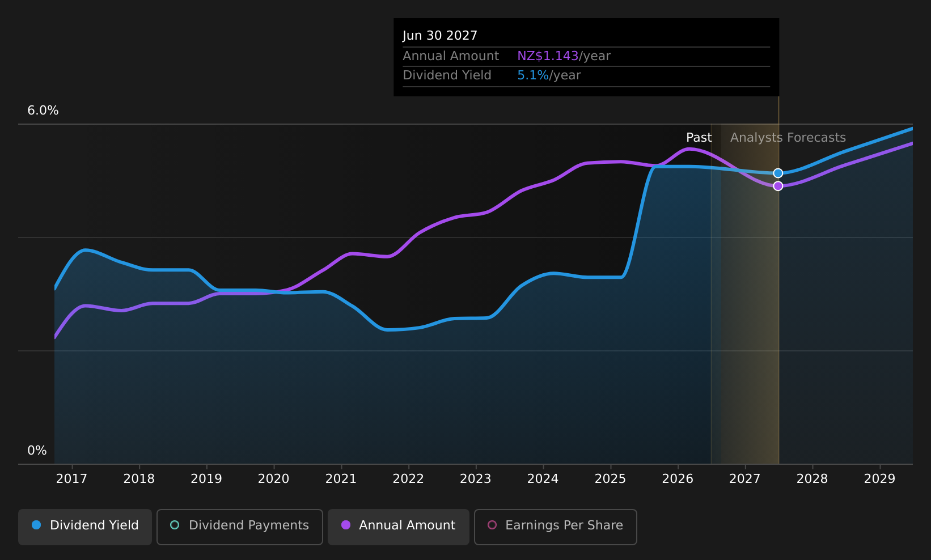This screenshot has height=560, width=931.
Task: Click the Dividend Yield row label in tooltip
Action: click(x=447, y=75)
